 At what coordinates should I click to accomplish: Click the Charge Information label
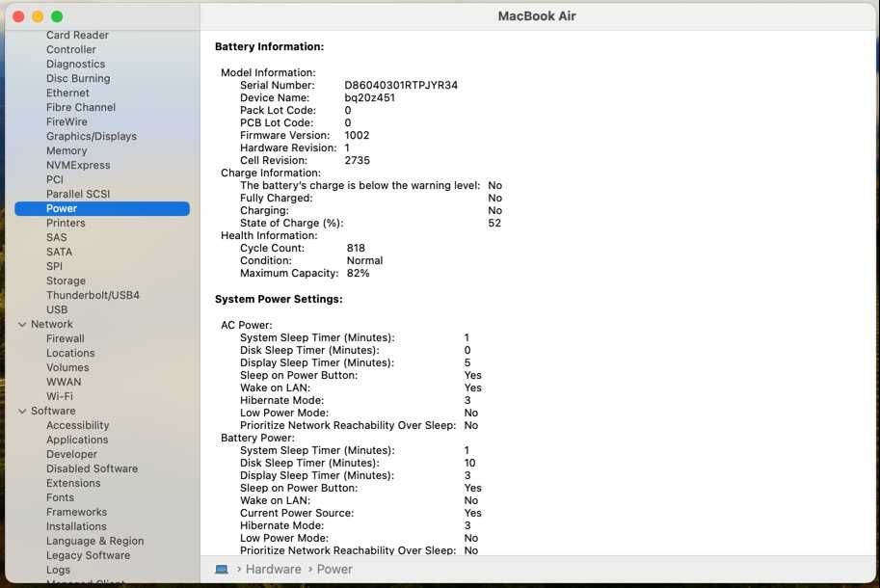point(271,173)
